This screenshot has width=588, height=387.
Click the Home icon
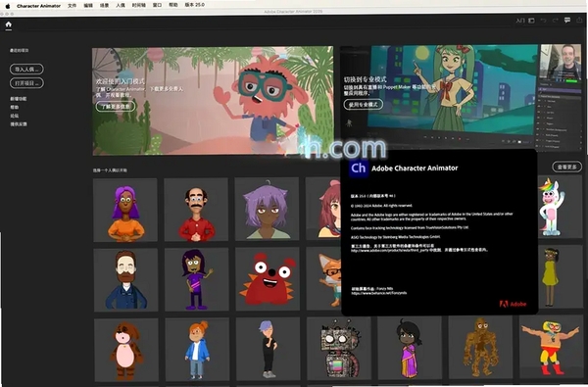[8, 24]
